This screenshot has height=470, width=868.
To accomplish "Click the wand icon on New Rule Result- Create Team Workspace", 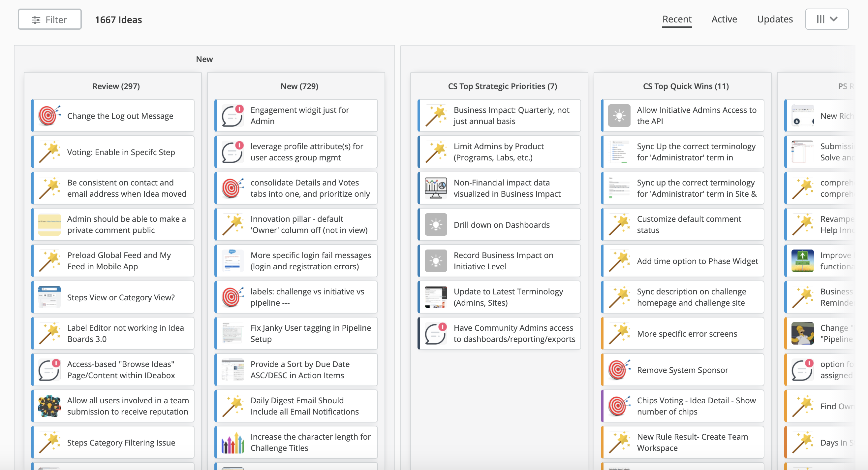I will coord(619,442).
